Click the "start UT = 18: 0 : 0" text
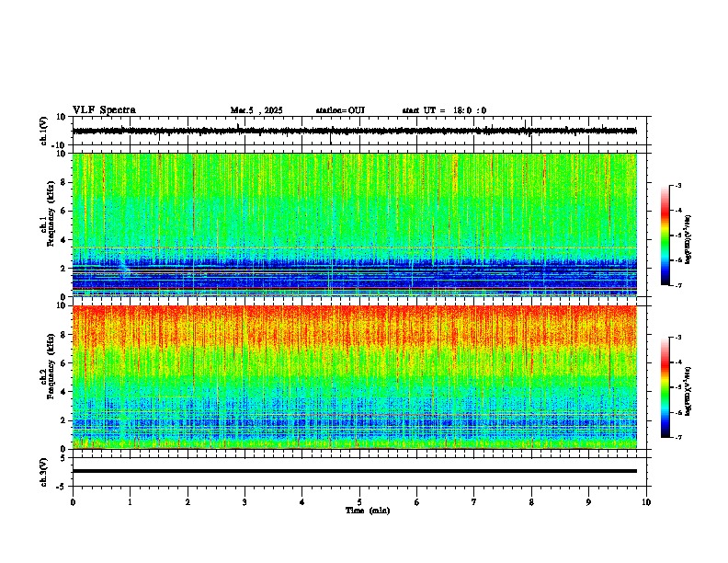 pyautogui.click(x=444, y=110)
